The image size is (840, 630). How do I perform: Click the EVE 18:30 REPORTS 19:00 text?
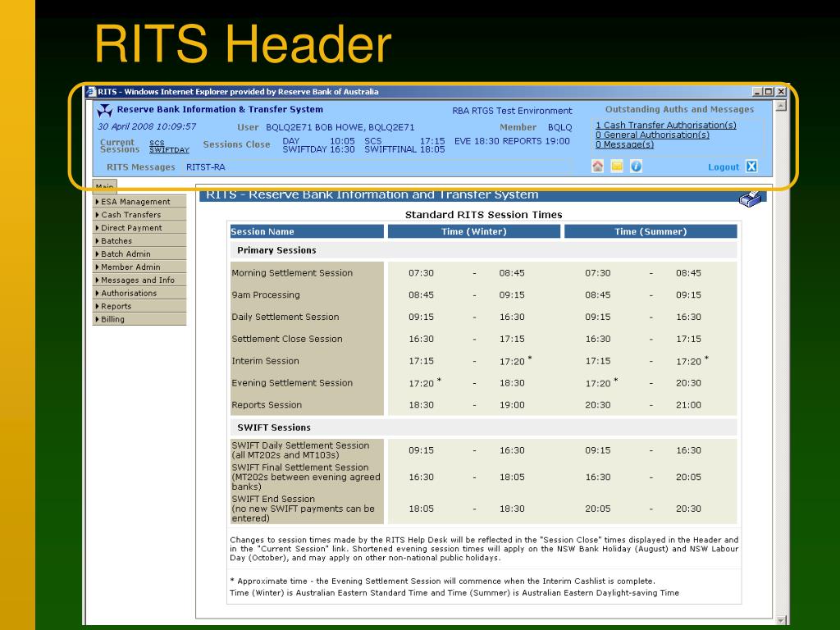[x=512, y=141]
